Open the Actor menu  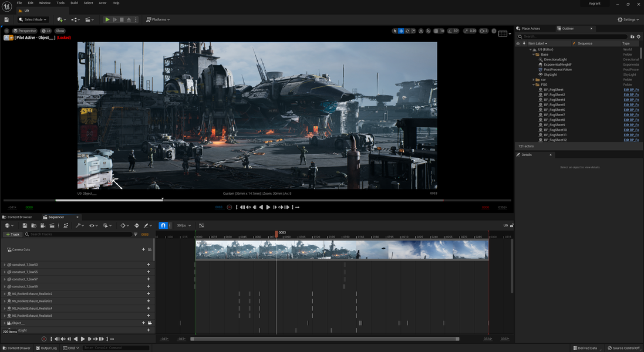coord(102,3)
